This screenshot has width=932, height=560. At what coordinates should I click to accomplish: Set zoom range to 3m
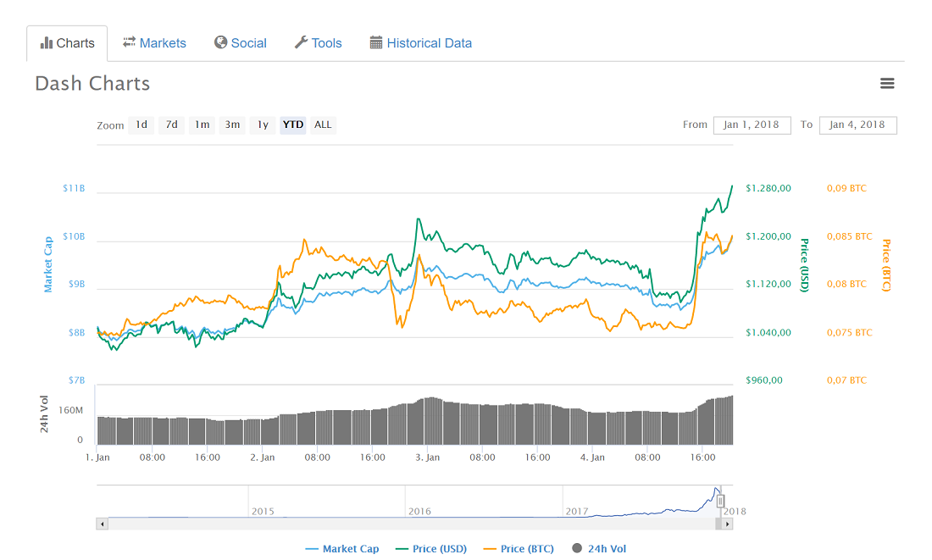(x=232, y=125)
